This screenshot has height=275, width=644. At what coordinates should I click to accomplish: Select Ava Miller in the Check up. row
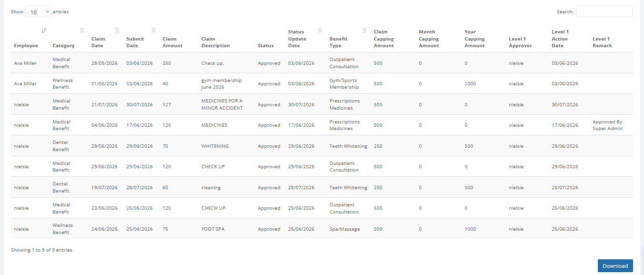[x=25, y=63]
